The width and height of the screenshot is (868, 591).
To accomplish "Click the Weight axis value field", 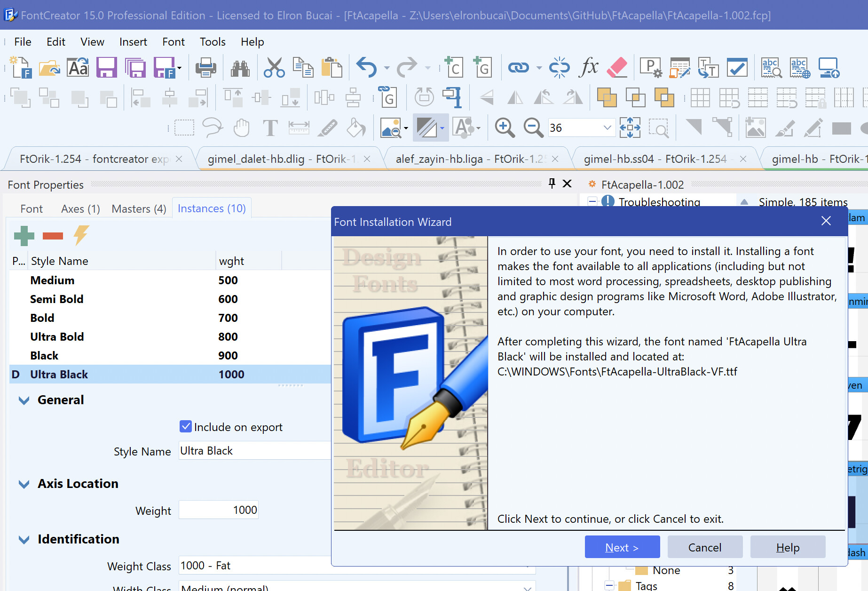I will click(219, 510).
